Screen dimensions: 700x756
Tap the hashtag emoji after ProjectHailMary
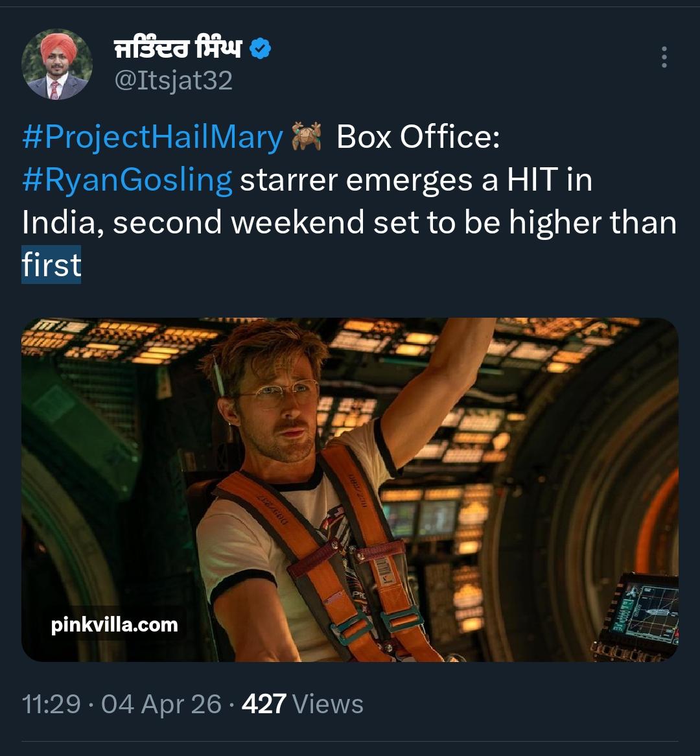pyautogui.click(x=307, y=136)
